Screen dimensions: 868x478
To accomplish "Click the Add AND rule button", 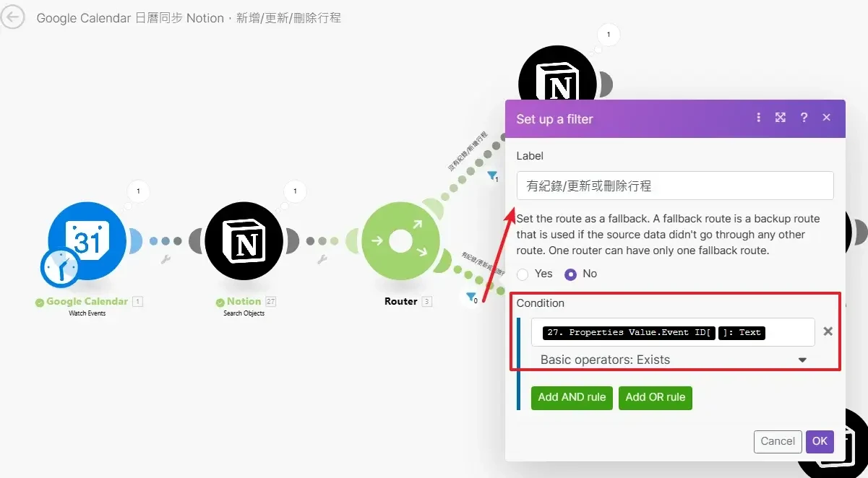I will 572,398.
